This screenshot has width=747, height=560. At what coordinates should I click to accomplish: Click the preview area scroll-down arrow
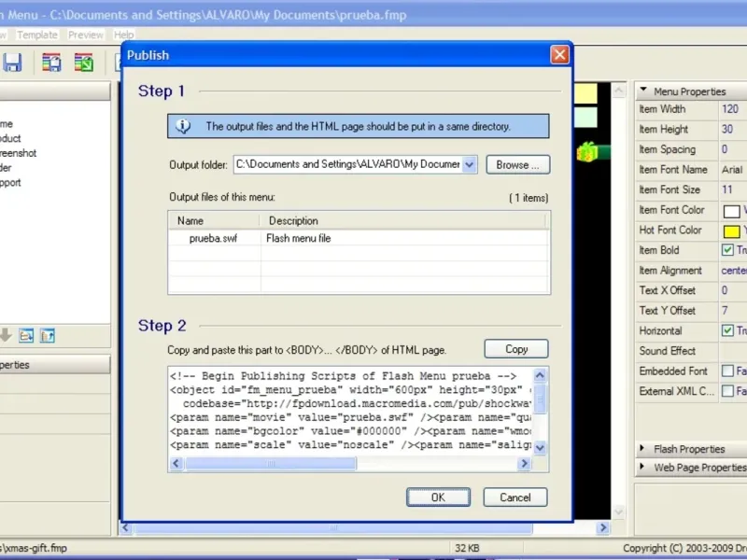(x=618, y=511)
